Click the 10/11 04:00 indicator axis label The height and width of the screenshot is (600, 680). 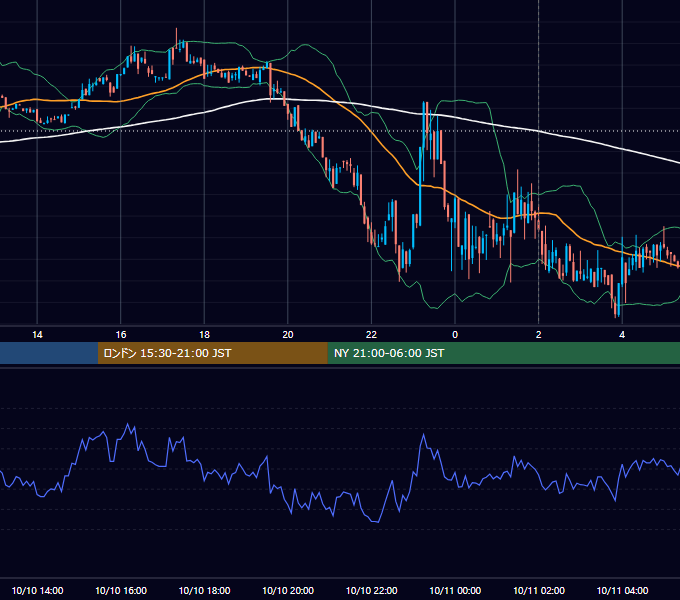click(622, 590)
